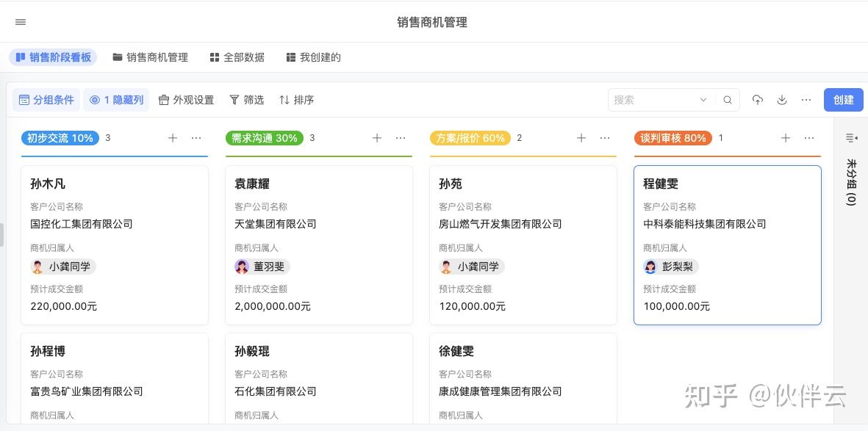Click the download icon in toolbar
868x431 pixels.
pos(782,100)
